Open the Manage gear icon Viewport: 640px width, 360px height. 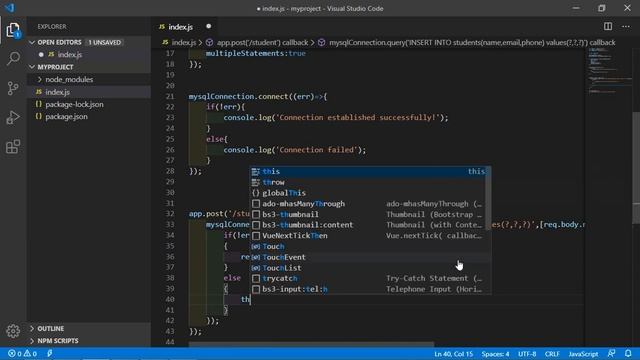point(13,331)
